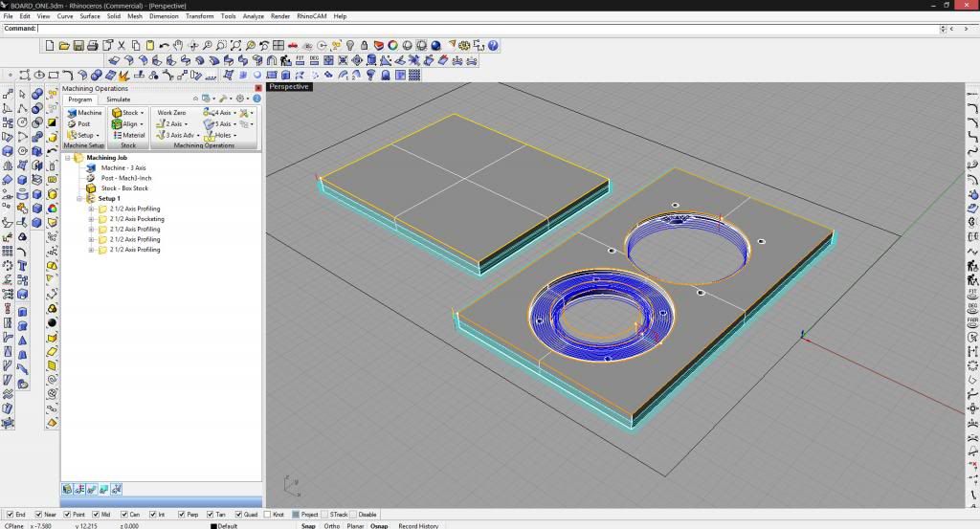This screenshot has width=980, height=529.
Task: Click the padlock Lock objects icon
Action: (x=364, y=46)
